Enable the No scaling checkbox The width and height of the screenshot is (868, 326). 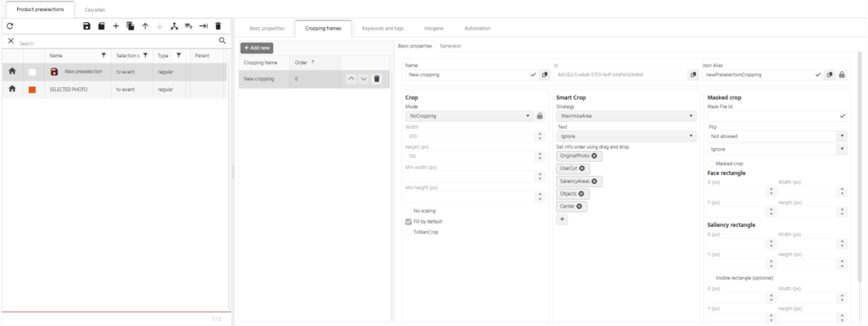409,211
